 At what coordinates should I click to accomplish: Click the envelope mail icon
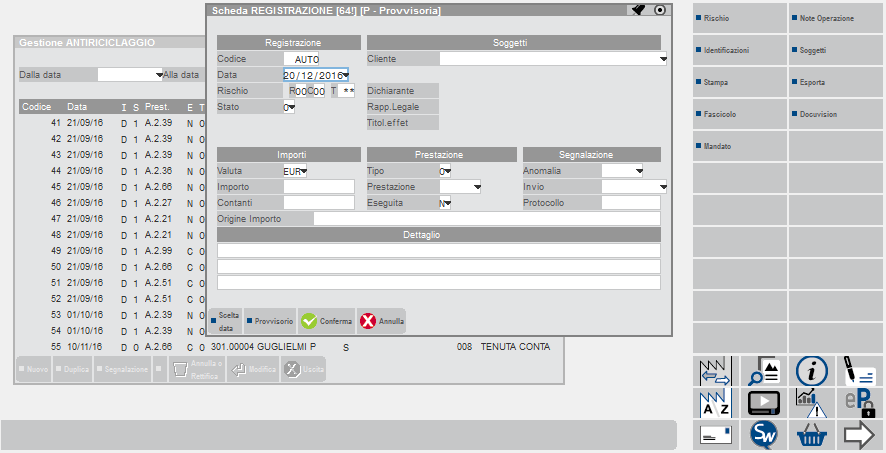pyautogui.click(x=716, y=435)
